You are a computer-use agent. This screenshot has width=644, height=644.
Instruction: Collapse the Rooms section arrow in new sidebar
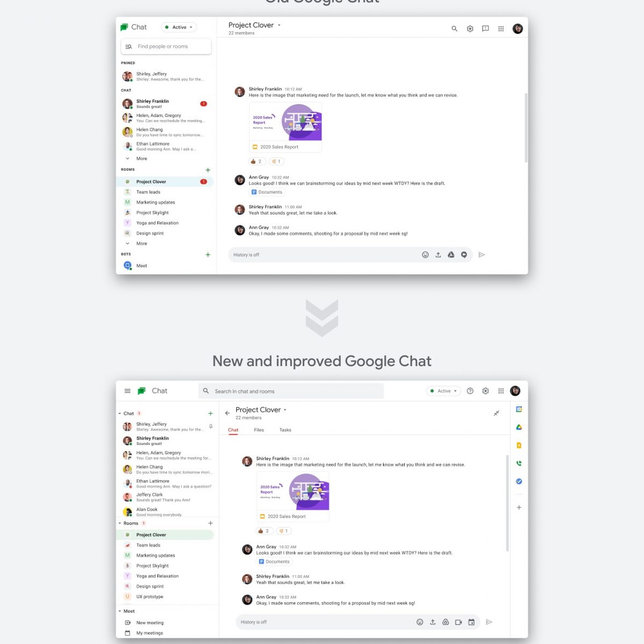(120, 523)
